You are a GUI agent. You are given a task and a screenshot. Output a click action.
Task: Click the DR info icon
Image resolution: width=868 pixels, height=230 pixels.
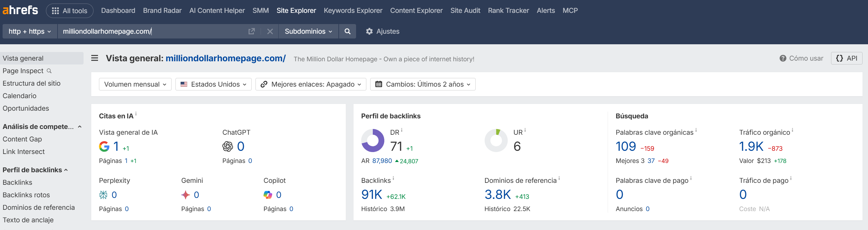402,130
